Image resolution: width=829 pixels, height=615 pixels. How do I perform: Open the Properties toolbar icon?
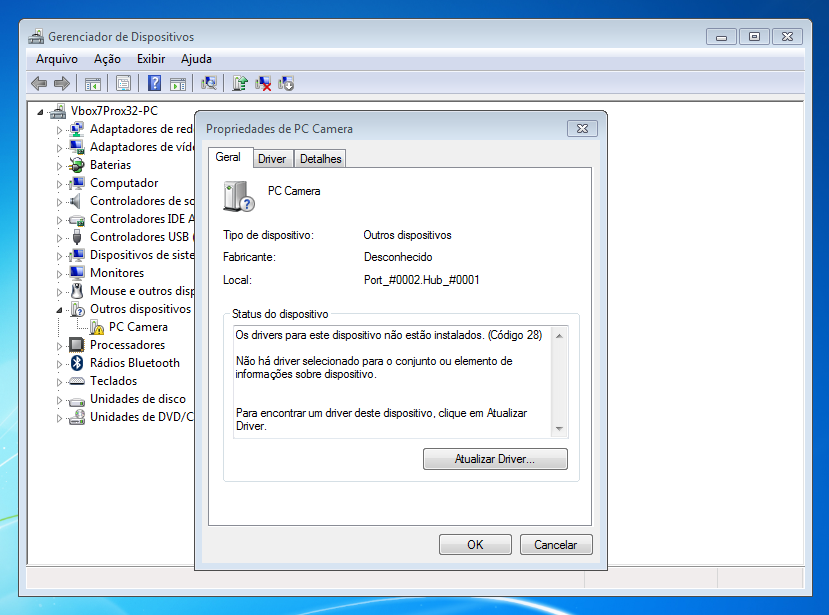[x=124, y=84]
